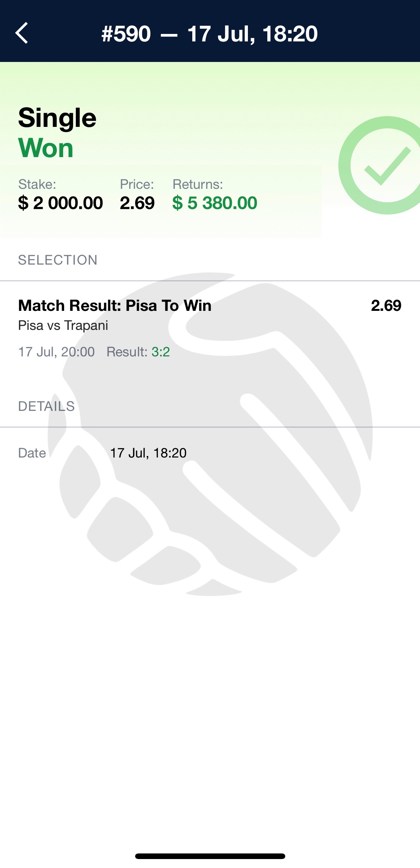
Task: Open the DETAILS section header
Action: [46, 406]
